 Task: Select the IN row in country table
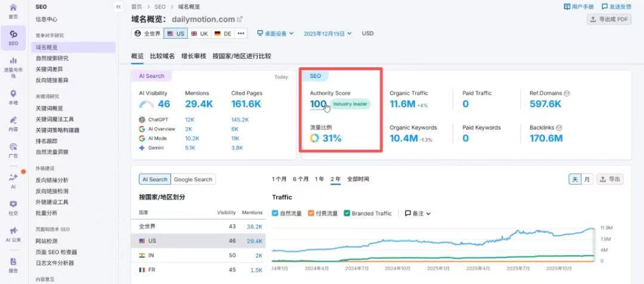pyautogui.click(x=198, y=255)
